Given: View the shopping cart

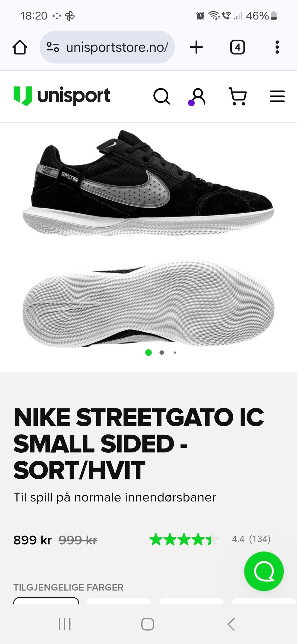Looking at the screenshot, I should click(x=238, y=96).
